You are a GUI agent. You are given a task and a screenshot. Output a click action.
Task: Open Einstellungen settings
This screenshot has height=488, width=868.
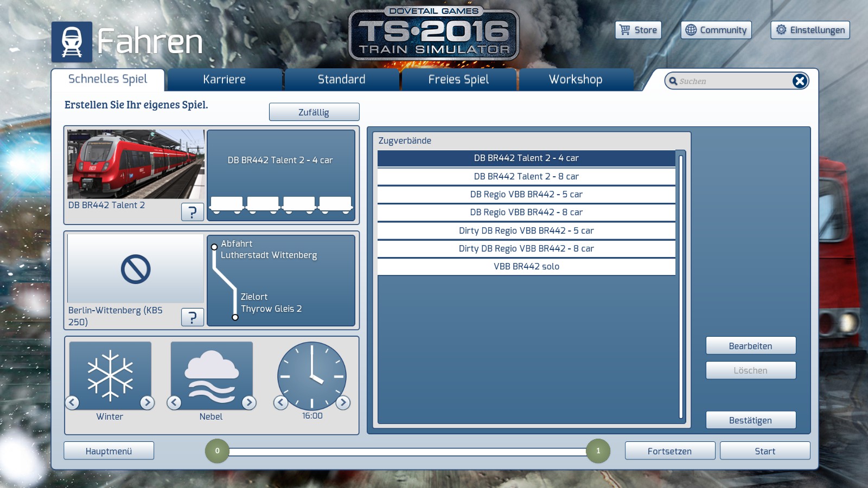(x=810, y=30)
